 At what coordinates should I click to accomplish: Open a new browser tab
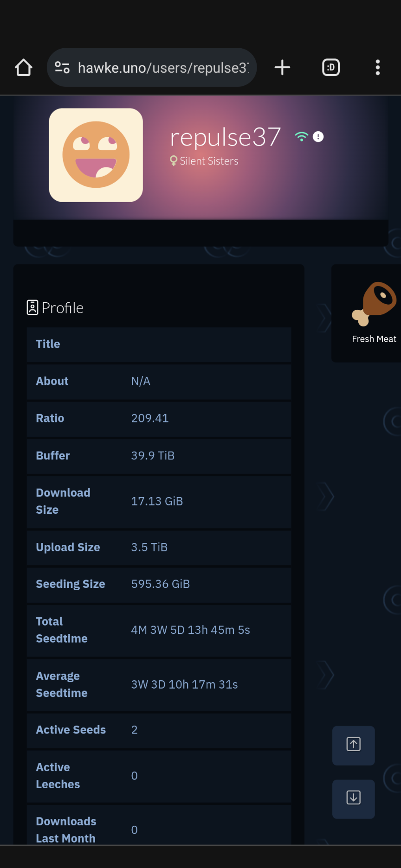point(282,68)
